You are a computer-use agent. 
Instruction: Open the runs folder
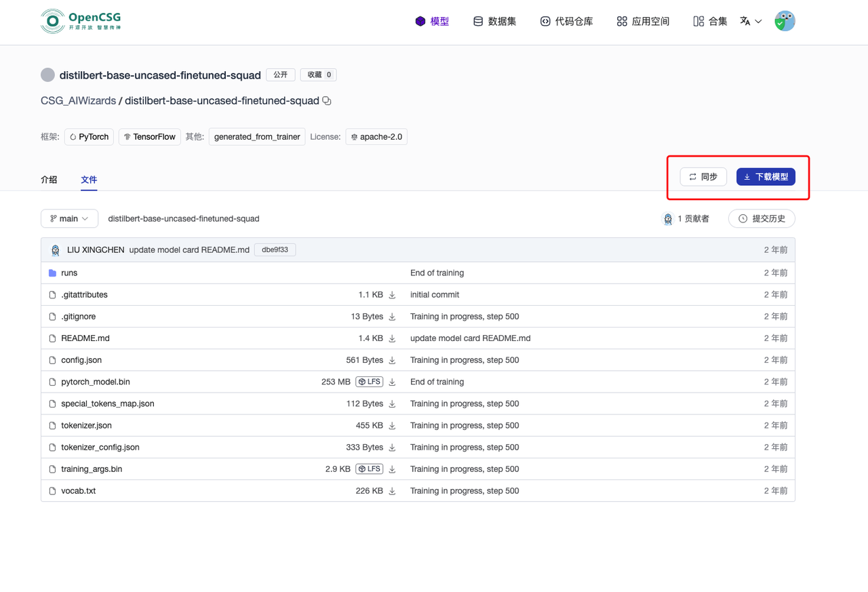tap(69, 273)
